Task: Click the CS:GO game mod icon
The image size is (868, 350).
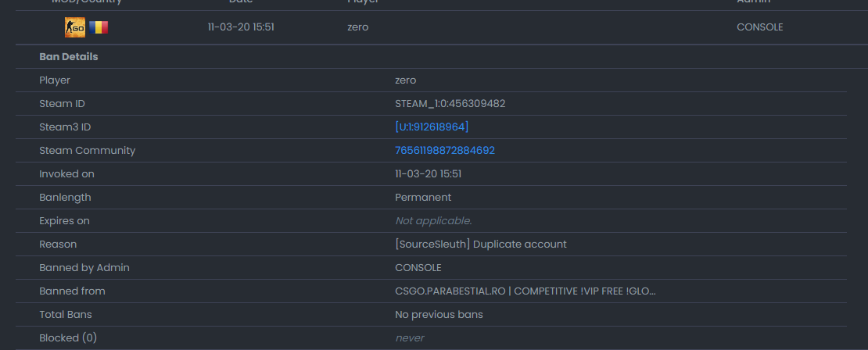Action: point(75,27)
